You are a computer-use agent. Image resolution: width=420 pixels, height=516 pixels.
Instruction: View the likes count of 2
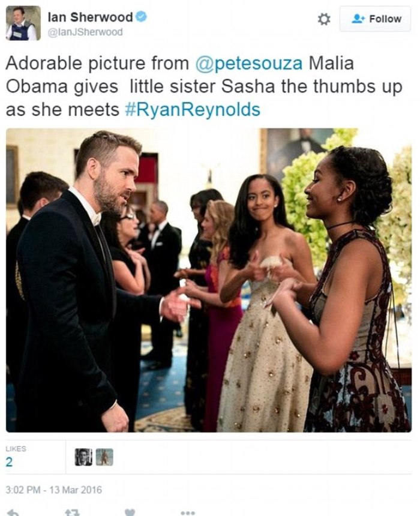point(9,462)
